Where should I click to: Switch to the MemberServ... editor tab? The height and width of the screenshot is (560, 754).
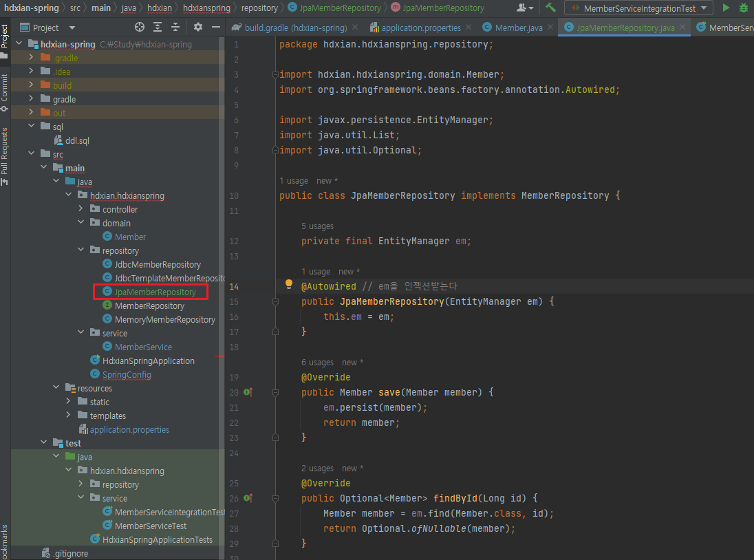click(725, 28)
